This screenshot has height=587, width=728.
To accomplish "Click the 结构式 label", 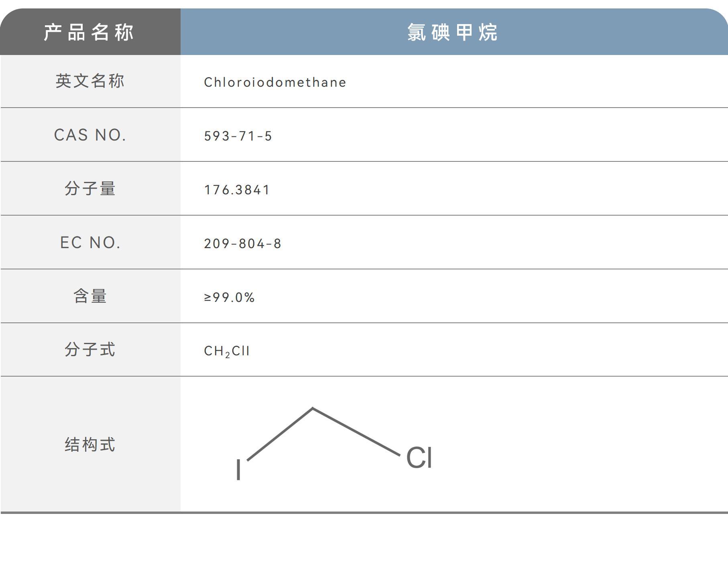I will [x=90, y=445].
